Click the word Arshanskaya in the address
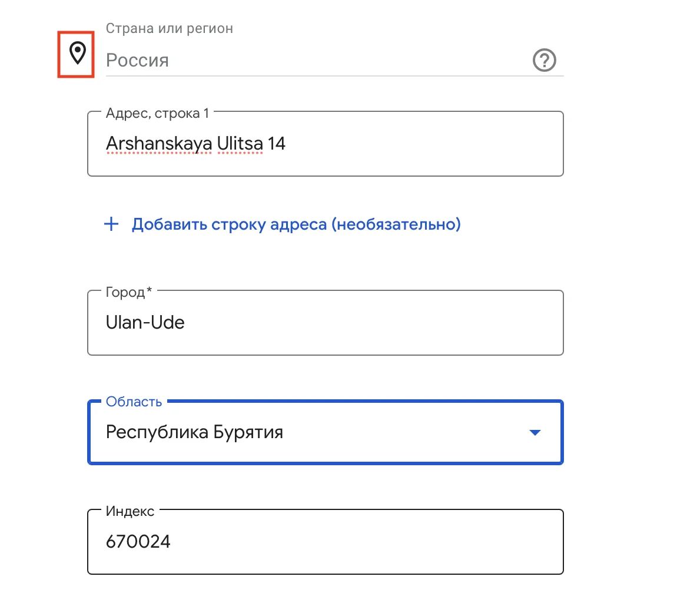The width and height of the screenshot is (677, 616). coord(159,144)
